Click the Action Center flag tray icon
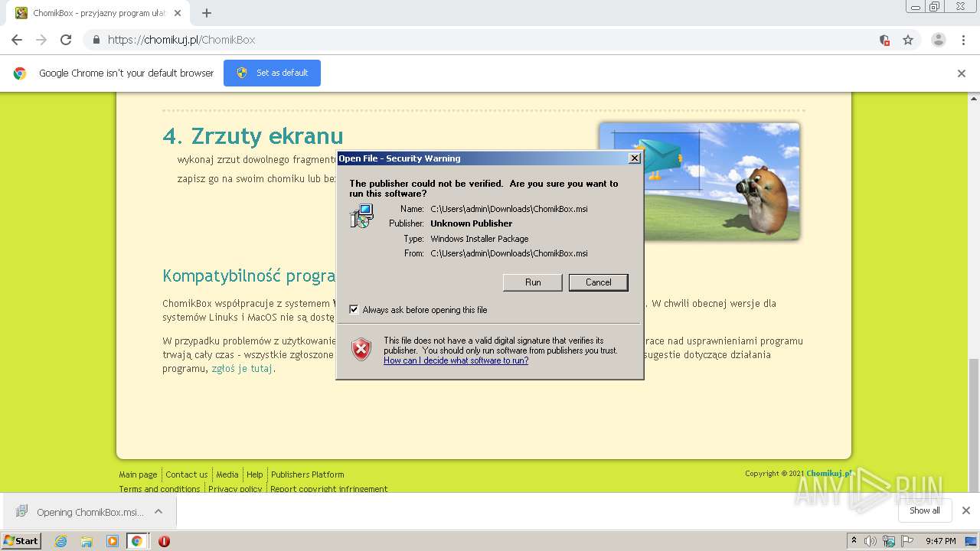This screenshot has height=551, width=980. coord(906,541)
